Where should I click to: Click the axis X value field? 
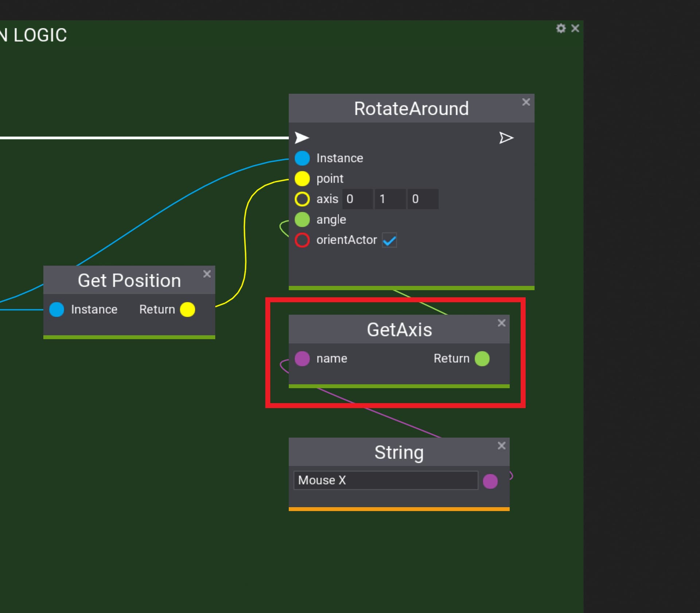(x=357, y=199)
